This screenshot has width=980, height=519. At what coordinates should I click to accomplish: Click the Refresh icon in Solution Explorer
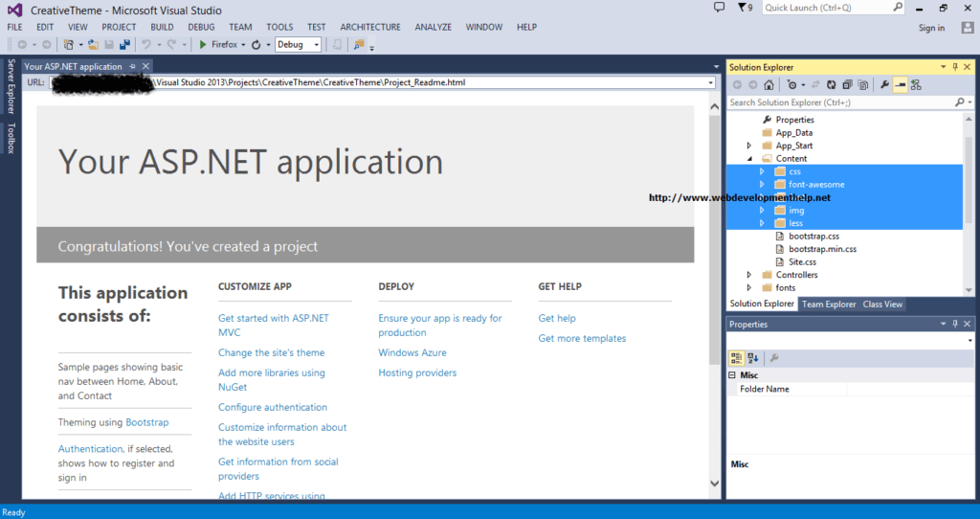coord(832,85)
